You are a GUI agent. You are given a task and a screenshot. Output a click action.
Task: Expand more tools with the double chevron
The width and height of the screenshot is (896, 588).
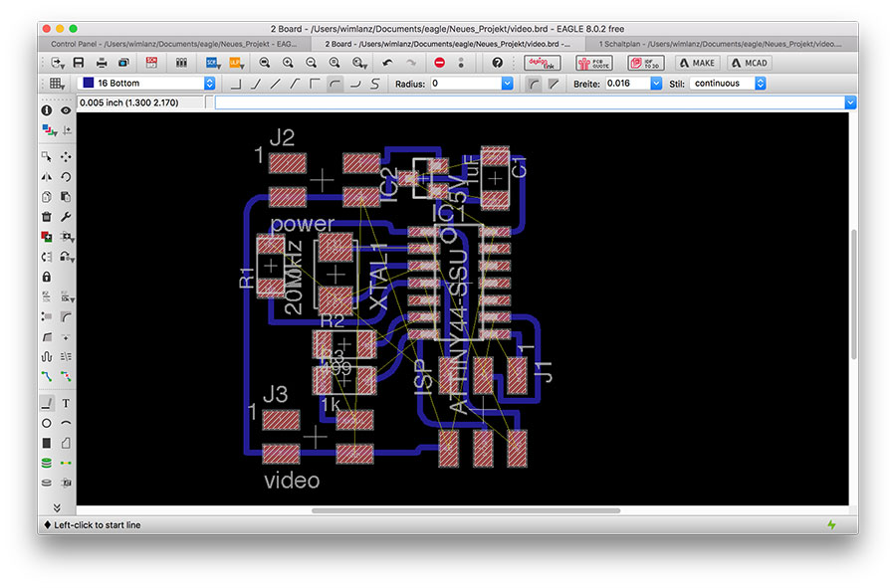tap(57, 507)
